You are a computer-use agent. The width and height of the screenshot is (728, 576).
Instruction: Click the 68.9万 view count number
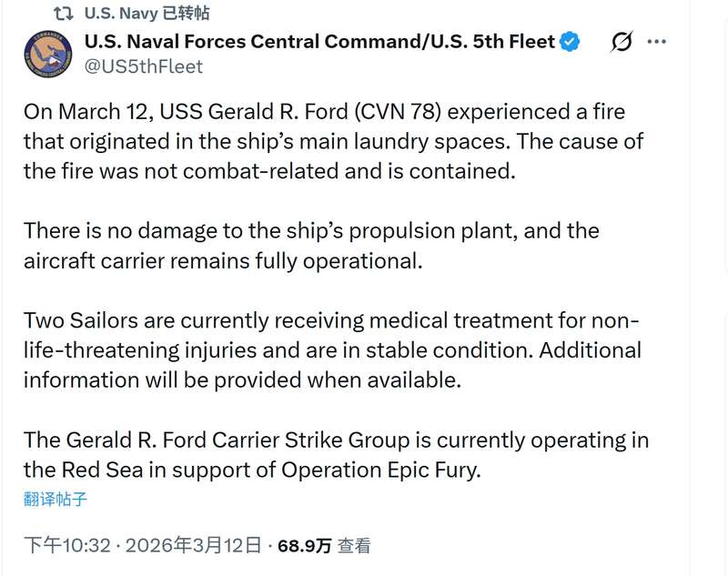click(x=304, y=546)
